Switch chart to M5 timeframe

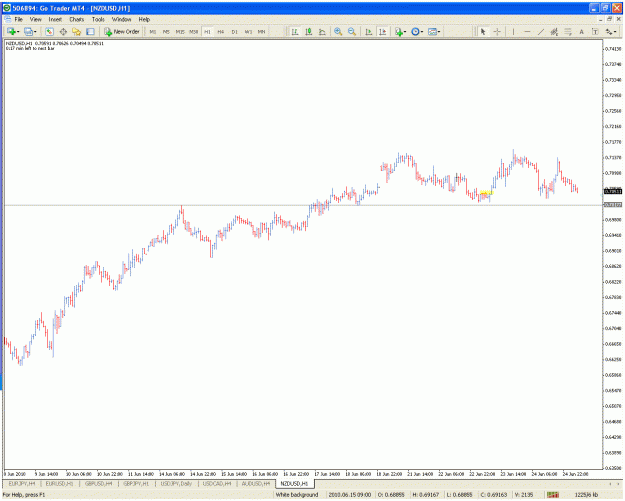[166, 31]
